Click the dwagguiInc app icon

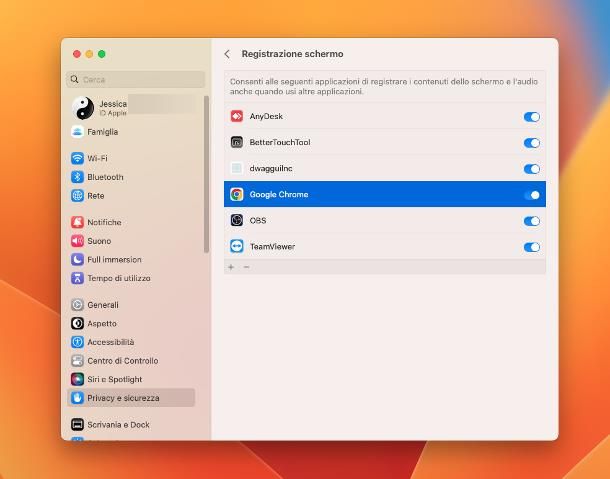237,168
